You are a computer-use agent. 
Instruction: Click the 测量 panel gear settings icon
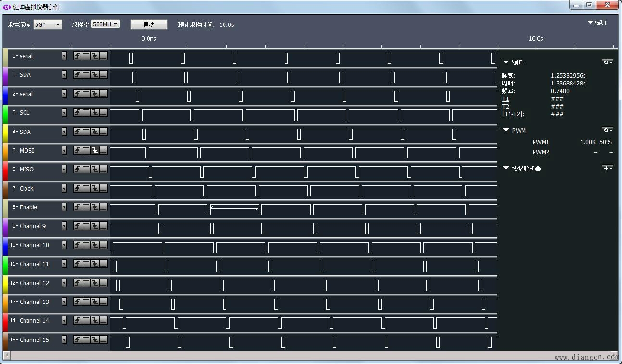point(608,63)
